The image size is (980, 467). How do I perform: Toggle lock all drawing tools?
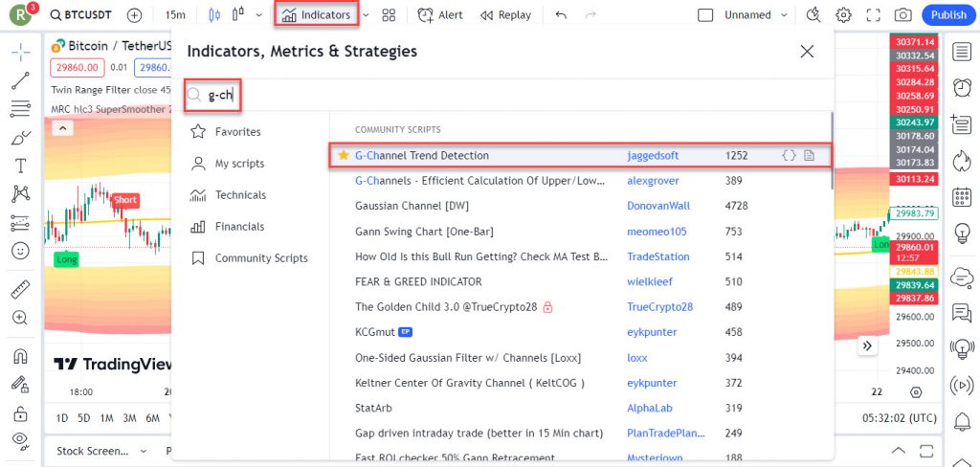tap(21, 413)
